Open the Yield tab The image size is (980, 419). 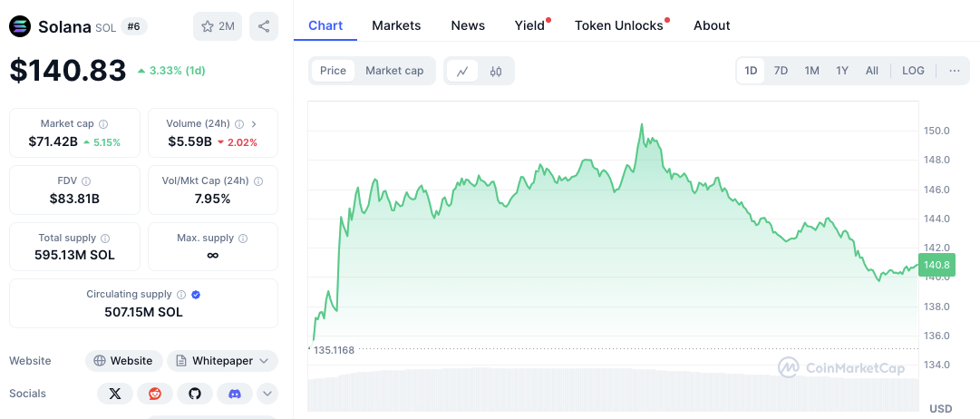click(530, 25)
